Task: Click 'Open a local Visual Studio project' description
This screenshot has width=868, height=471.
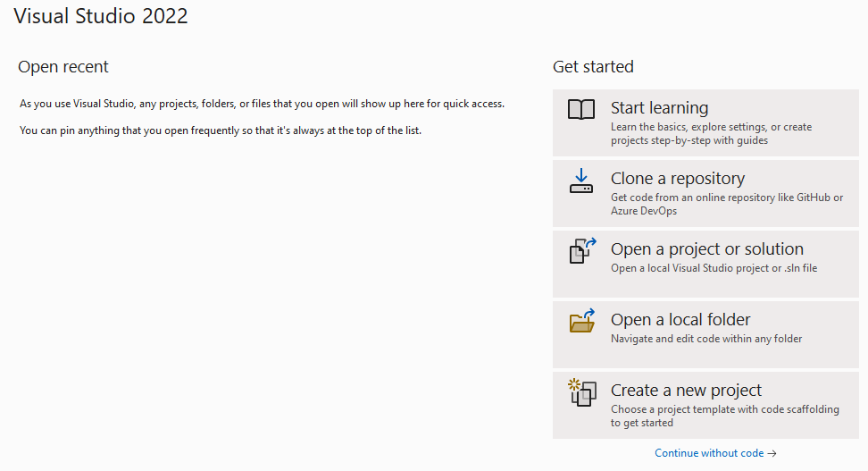Action: 714,268
